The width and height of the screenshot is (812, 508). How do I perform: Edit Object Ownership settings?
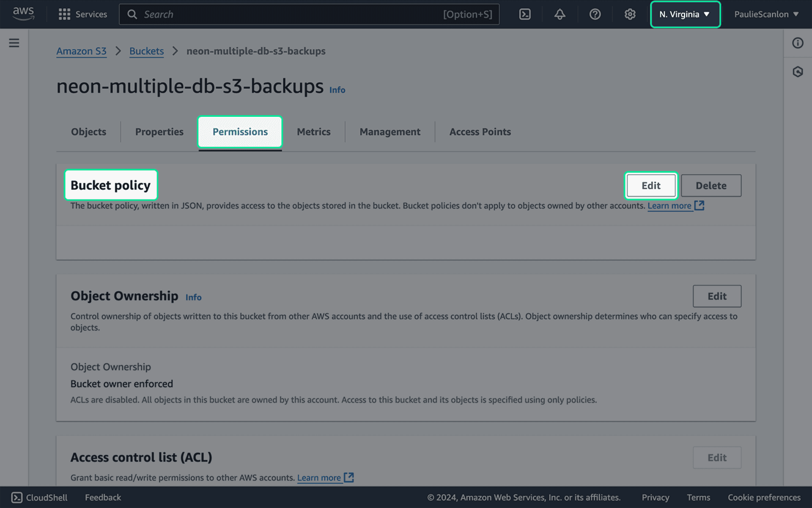(x=717, y=296)
